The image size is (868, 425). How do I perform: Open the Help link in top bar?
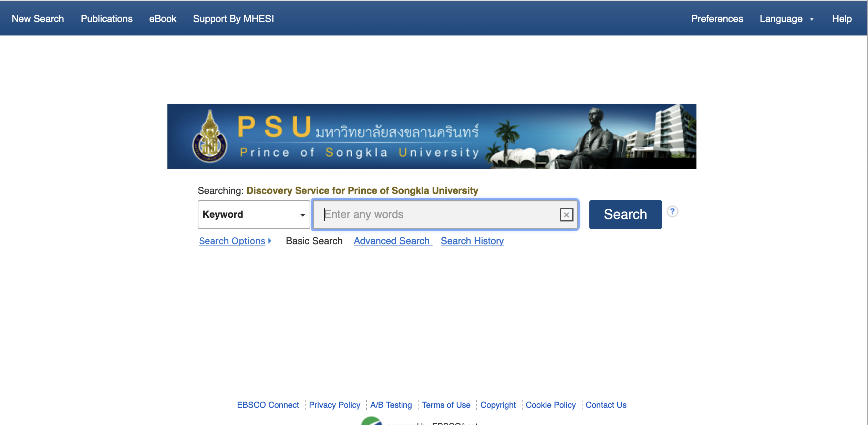coord(842,19)
